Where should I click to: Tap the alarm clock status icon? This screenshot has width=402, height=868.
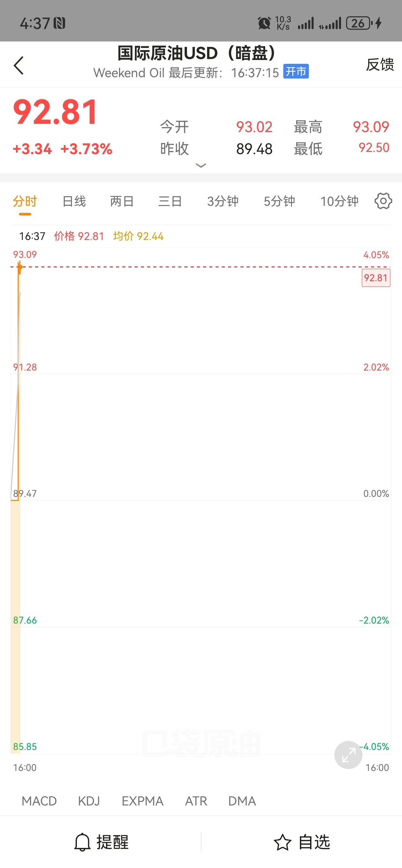point(264,23)
